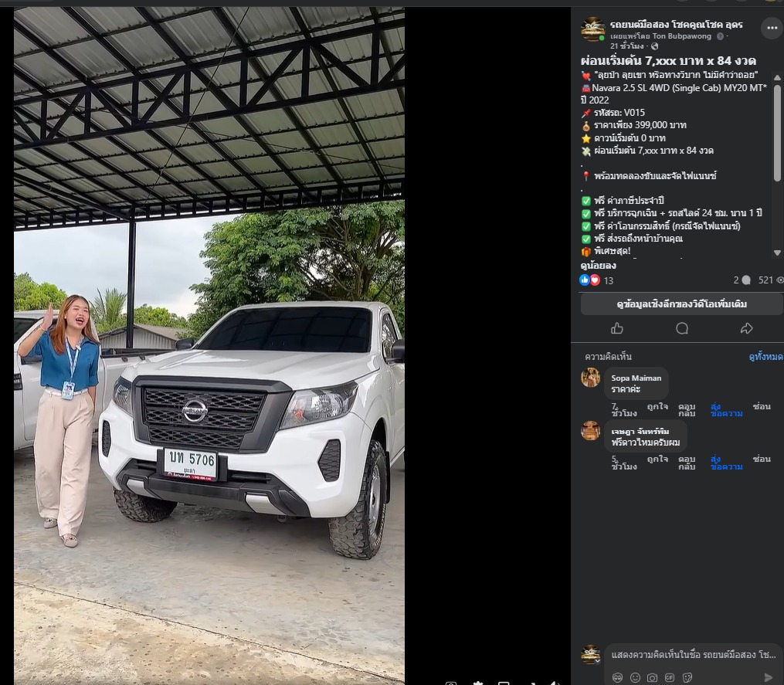Click the 521 views counter
This screenshot has height=685, width=784.
point(771,280)
